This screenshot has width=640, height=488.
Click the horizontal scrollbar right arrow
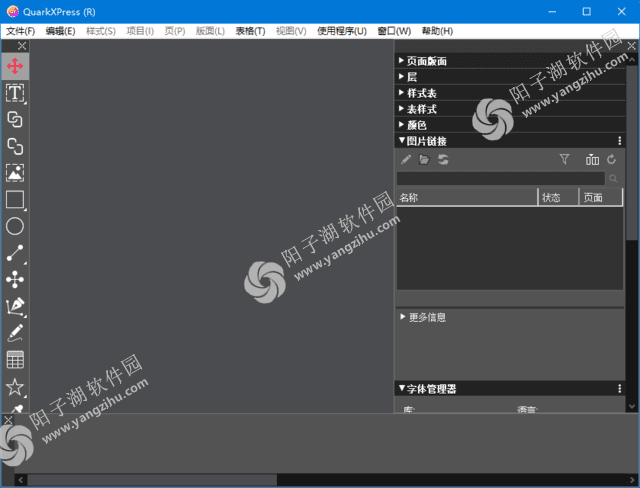tap(632, 480)
